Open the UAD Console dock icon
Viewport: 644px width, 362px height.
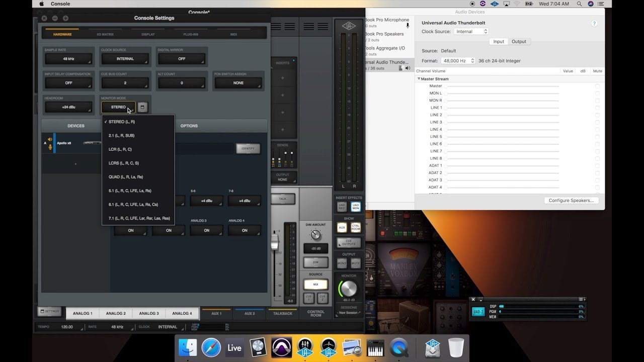[x=305, y=347]
